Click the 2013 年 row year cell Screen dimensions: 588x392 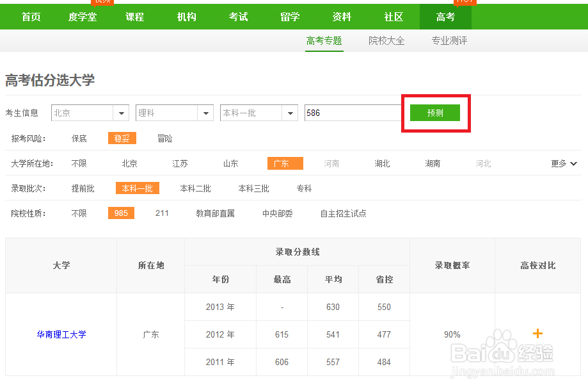coord(220,307)
